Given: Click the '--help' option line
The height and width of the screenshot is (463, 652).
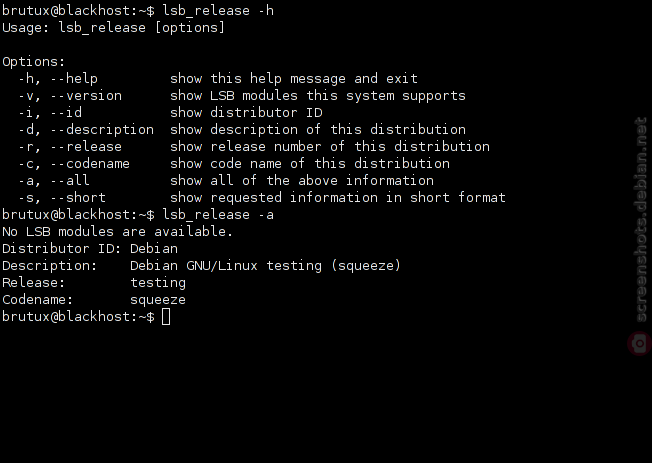Looking at the screenshot, I should [218, 79].
